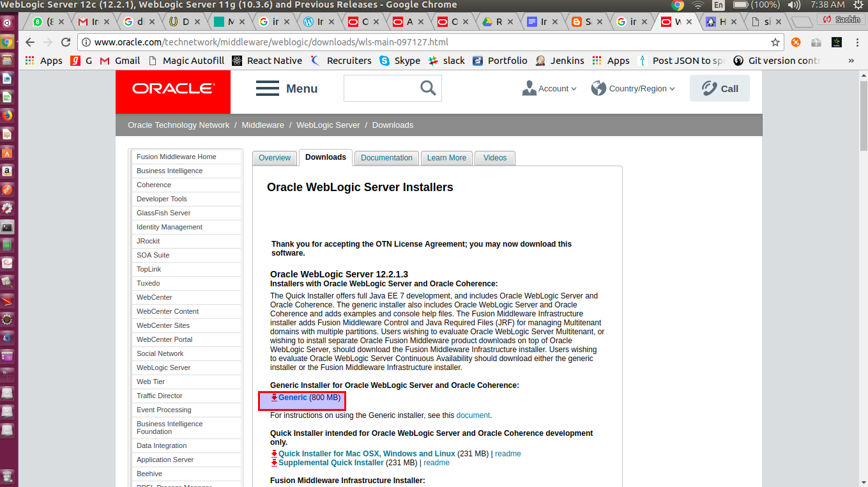Image resolution: width=868 pixels, height=487 pixels.
Task: Click the search magnifier icon
Action: [428, 88]
